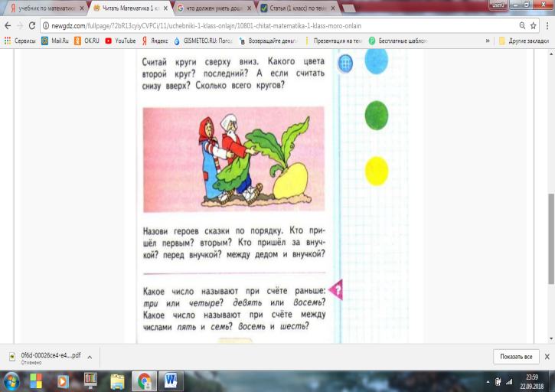This screenshot has width=555, height=392.
Task: Click the yellow circle on the page
Action: pyautogui.click(x=377, y=171)
